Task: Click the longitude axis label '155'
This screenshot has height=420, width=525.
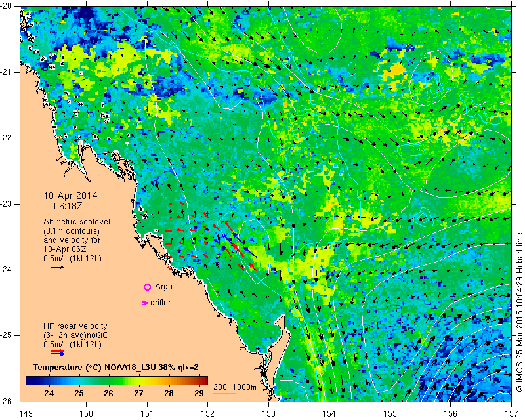Action: coord(390,414)
